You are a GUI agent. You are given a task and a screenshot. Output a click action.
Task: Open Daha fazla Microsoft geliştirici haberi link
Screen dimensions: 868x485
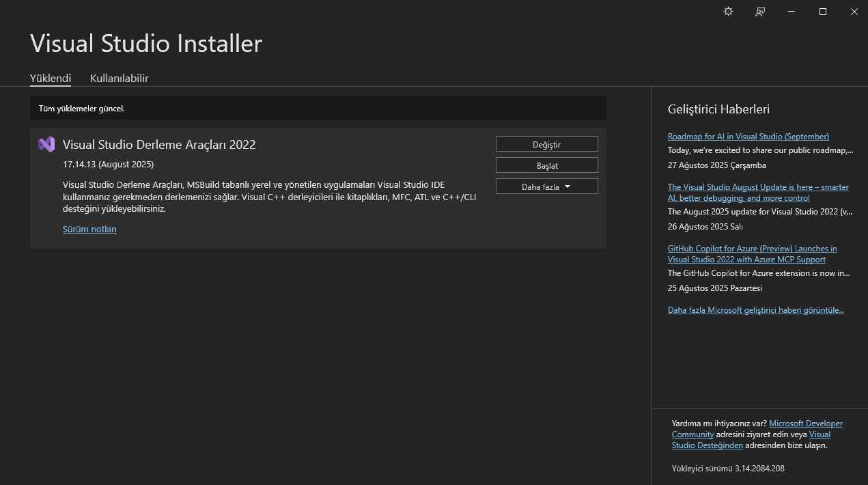(756, 310)
